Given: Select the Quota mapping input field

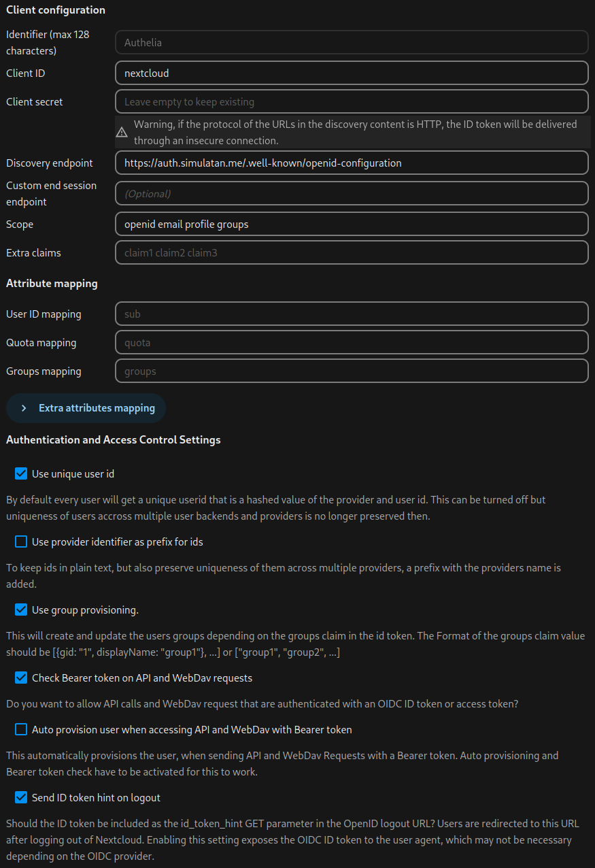Looking at the screenshot, I should (352, 342).
